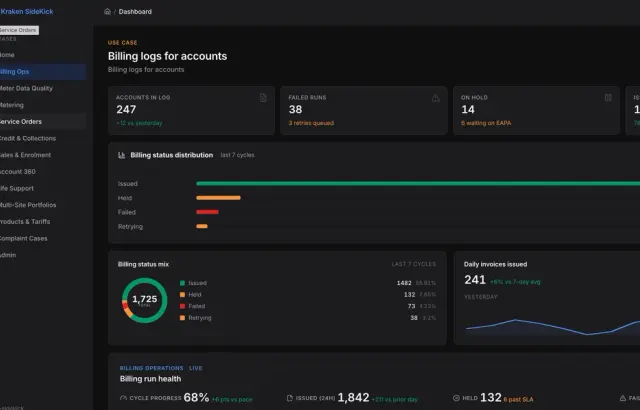Click the red Failed bar in distribution chart
The image size is (640, 410).
(207, 212)
